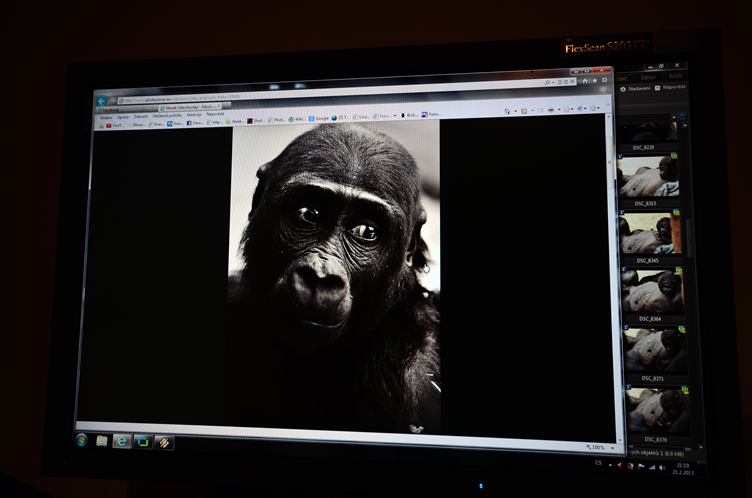Open the Soubor menu
752x498 pixels.
pos(106,117)
